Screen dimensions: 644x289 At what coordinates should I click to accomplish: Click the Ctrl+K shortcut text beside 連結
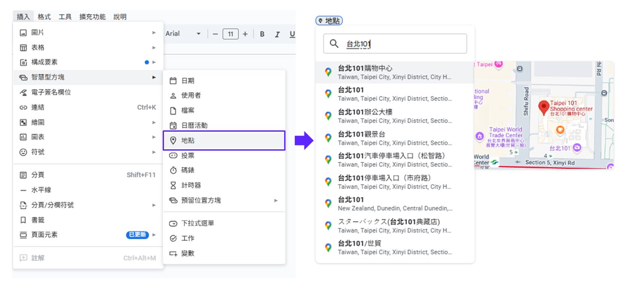pyautogui.click(x=146, y=108)
